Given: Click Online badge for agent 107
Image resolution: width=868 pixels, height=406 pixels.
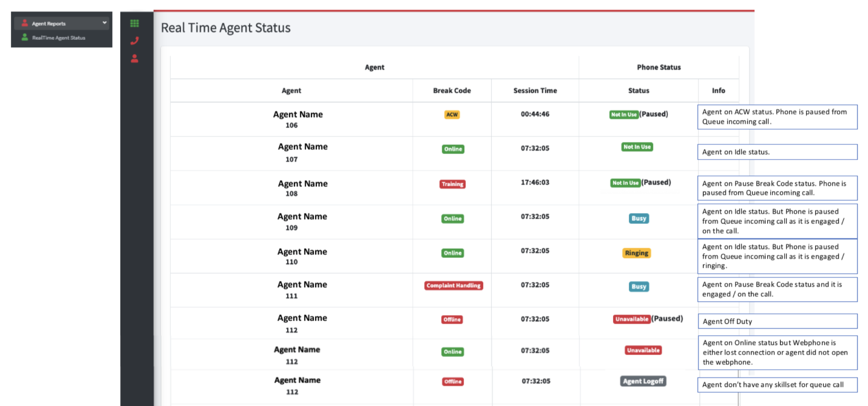Looking at the screenshot, I should [x=453, y=149].
